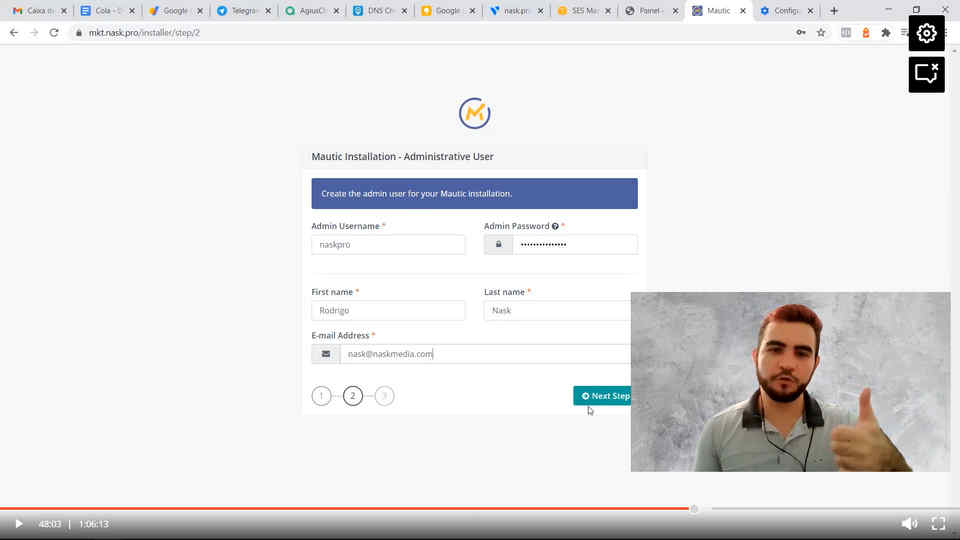Play the video with the play button
Screen dimensions: 960x540
[x=18, y=524]
